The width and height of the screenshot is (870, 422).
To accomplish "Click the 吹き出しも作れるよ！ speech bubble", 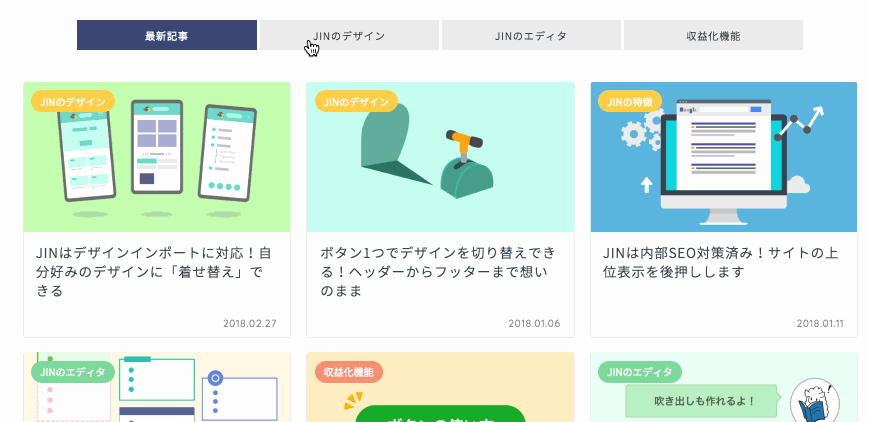I will [704, 401].
